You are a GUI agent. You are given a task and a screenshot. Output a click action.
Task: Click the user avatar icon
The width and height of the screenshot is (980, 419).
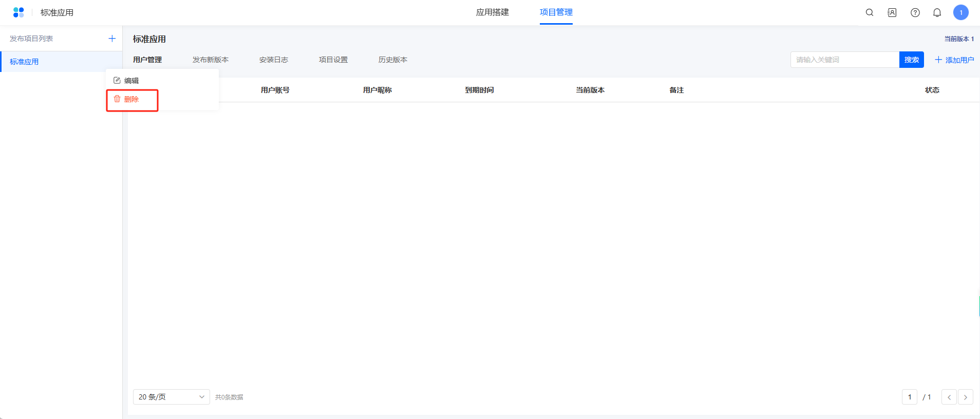[x=961, y=12]
